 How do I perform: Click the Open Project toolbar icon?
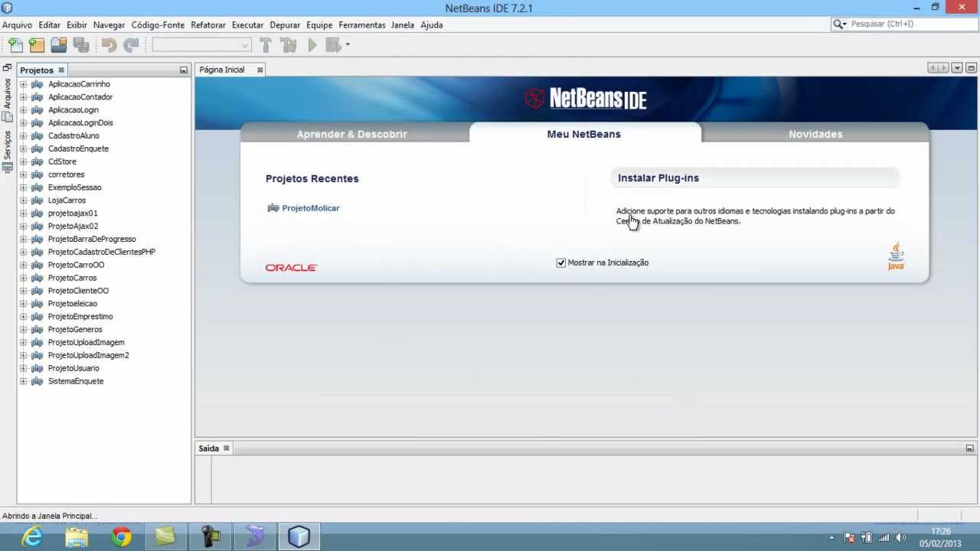59,45
